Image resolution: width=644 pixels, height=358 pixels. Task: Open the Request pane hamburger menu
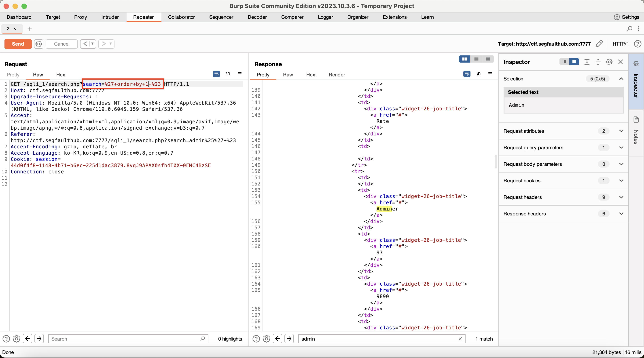(240, 74)
